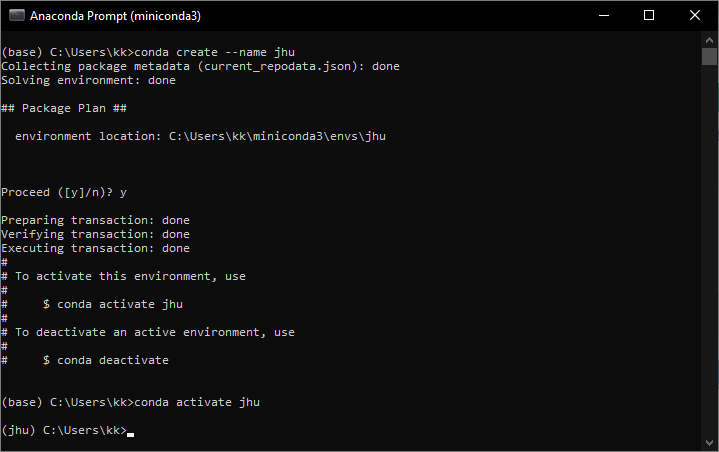The width and height of the screenshot is (719, 452).
Task: Close the Anaconda Prompt window
Action: point(695,15)
